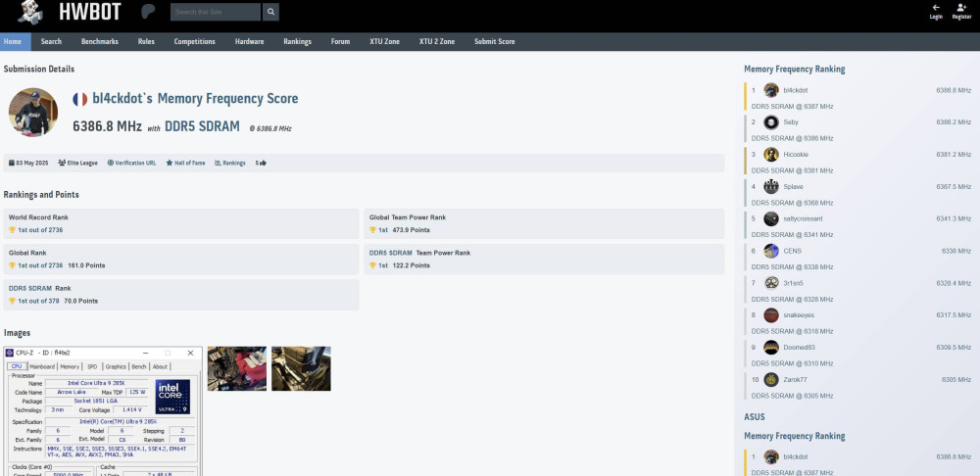980x476 pixels.
Task: Click Seby's avatar in ranking
Action: point(770,122)
